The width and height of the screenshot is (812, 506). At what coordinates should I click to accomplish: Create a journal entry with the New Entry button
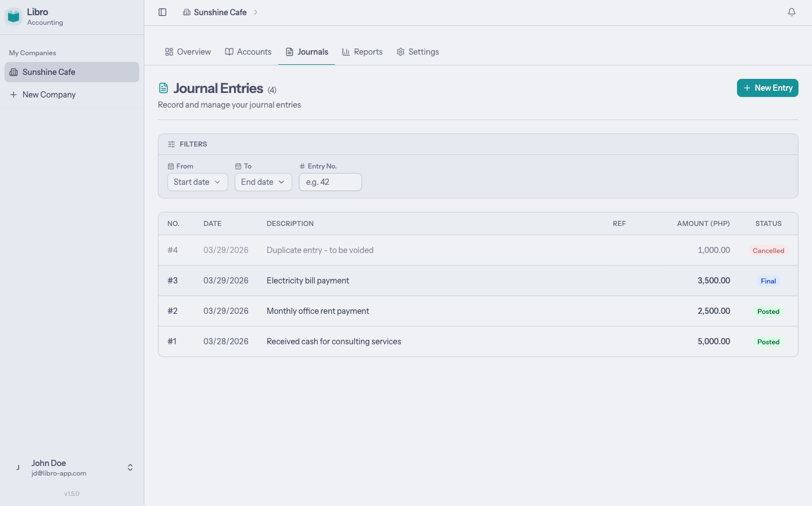coord(767,88)
